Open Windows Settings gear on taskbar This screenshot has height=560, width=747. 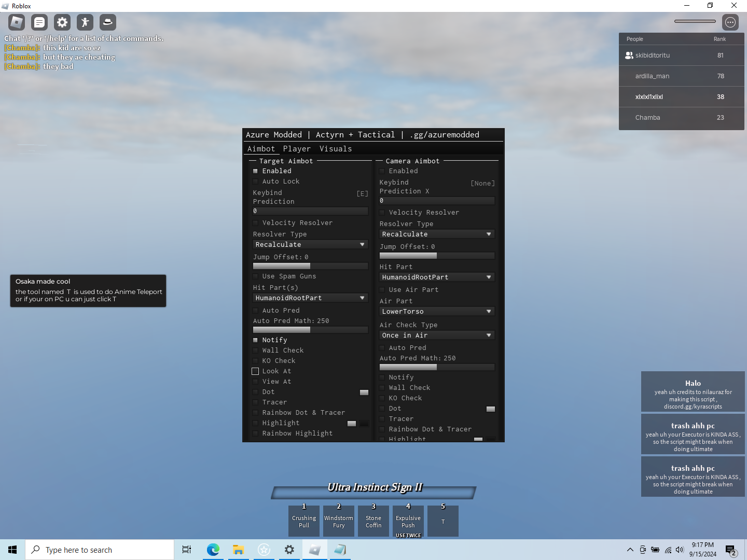click(289, 550)
